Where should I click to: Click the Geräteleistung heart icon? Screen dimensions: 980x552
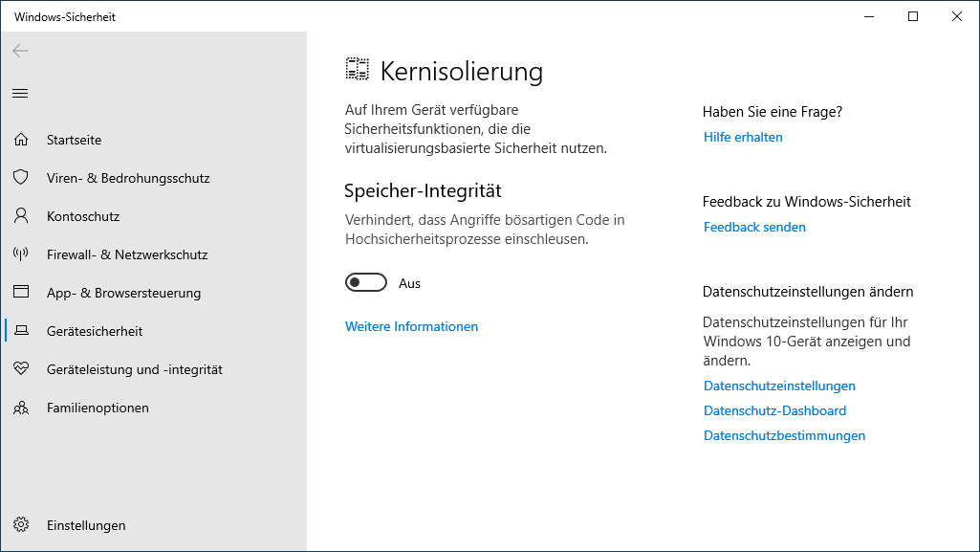(x=20, y=369)
